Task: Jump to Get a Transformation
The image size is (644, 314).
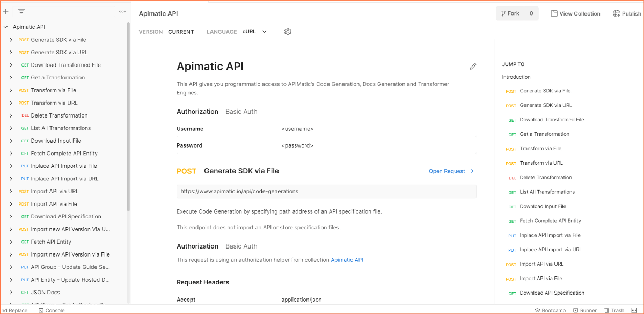Action: coord(544,134)
